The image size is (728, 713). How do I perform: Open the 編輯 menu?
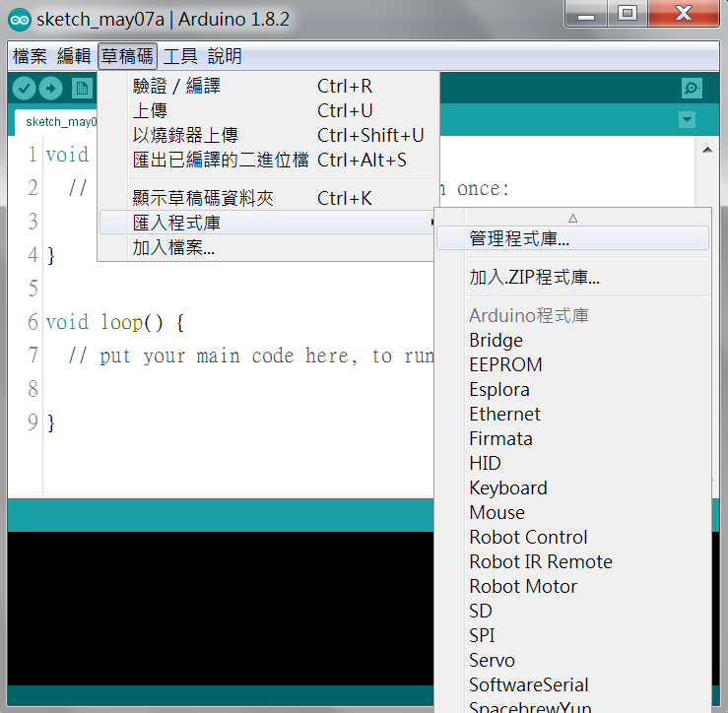(x=74, y=56)
